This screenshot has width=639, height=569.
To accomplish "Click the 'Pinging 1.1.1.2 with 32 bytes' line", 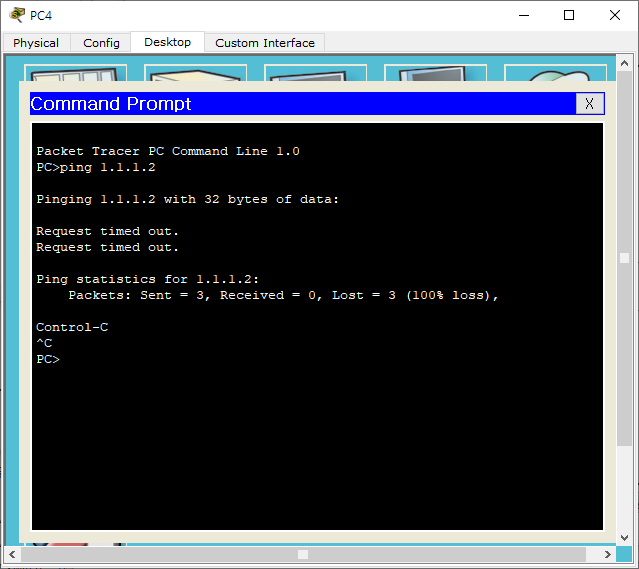I will pos(187,199).
